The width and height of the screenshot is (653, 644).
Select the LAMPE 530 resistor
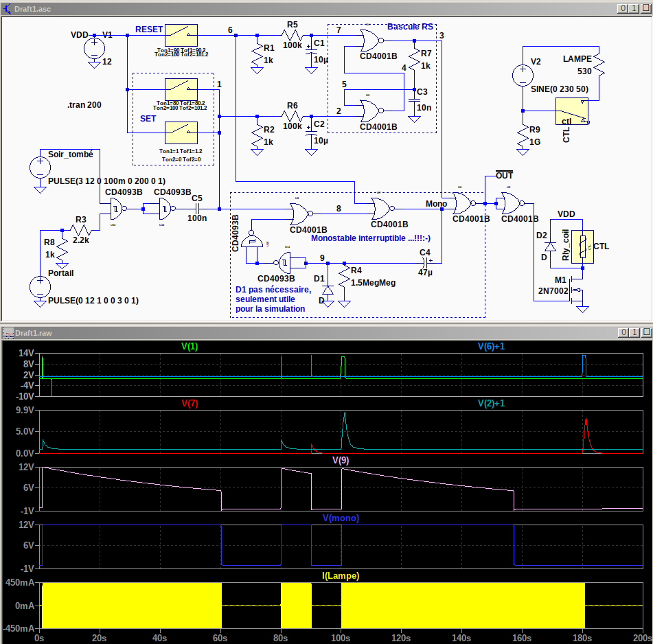click(599, 64)
